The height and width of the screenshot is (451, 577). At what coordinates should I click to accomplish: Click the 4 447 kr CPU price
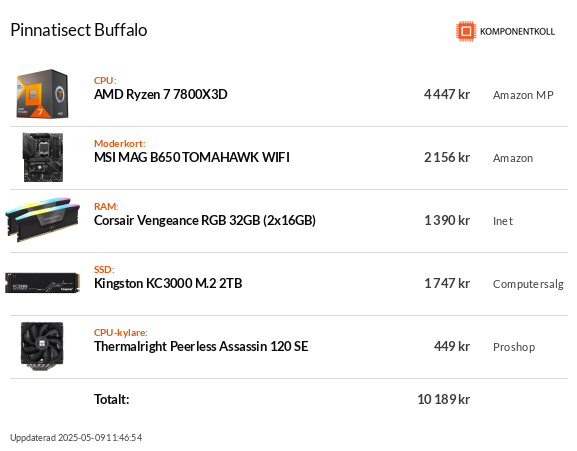pyautogui.click(x=447, y=95)
